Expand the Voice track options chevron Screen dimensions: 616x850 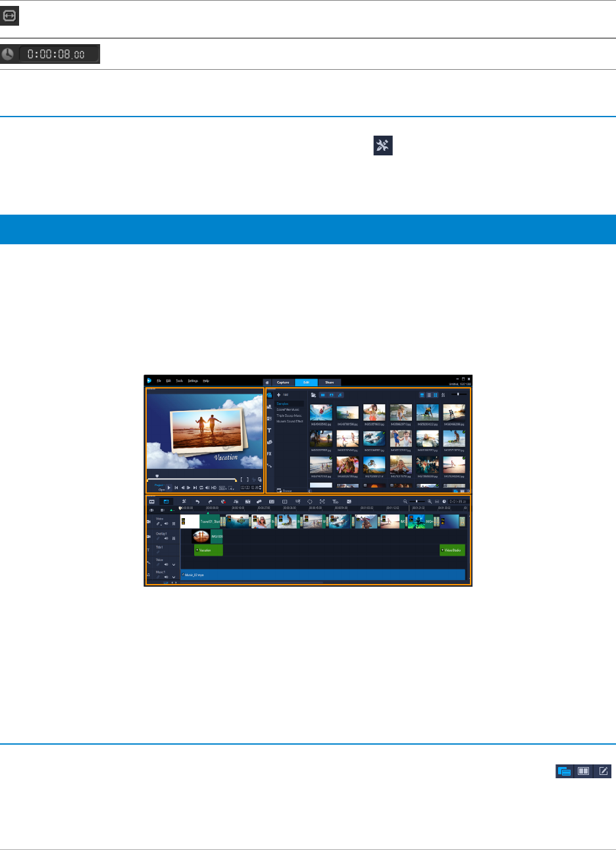point(174,564)
